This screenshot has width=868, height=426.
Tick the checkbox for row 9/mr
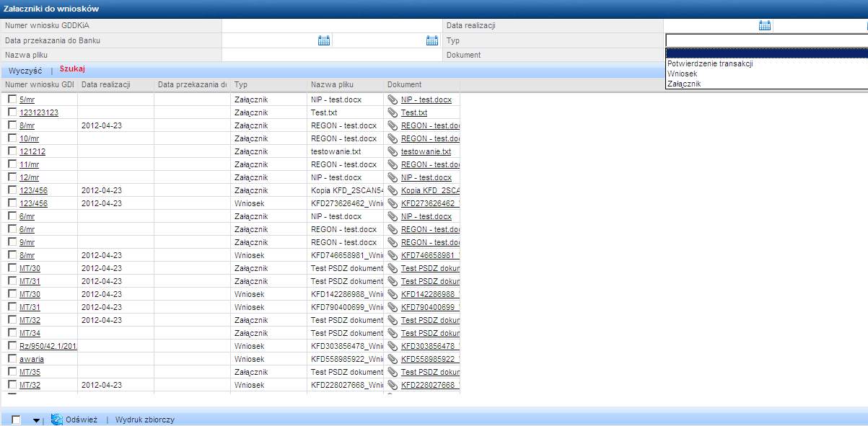click(x=12, y=242)
